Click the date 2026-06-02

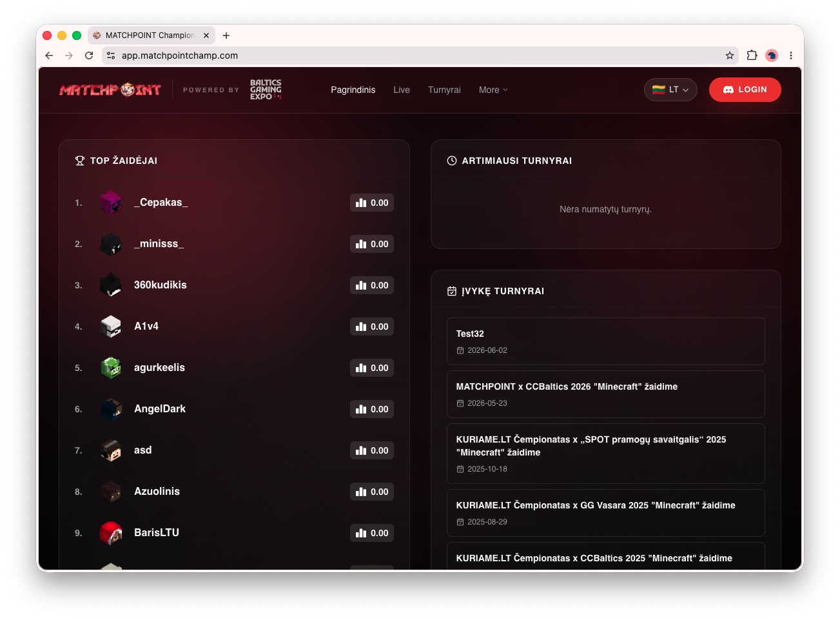click(x=487, y=350)
